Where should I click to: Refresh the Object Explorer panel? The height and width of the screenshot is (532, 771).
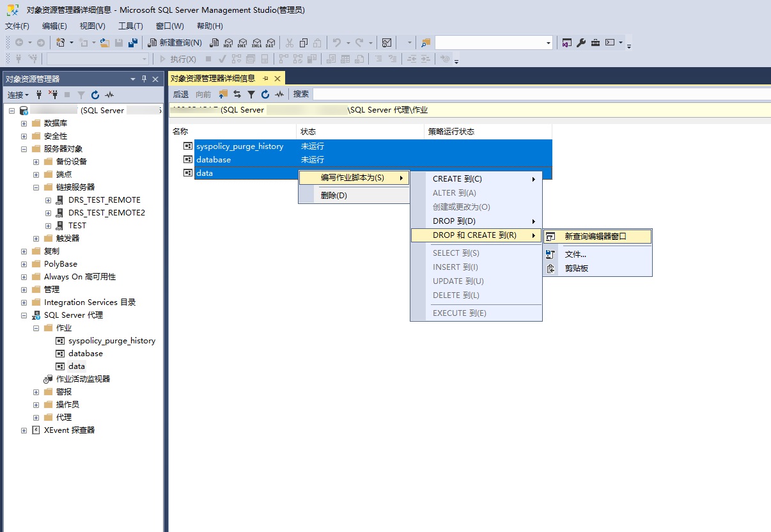point(95,95)
